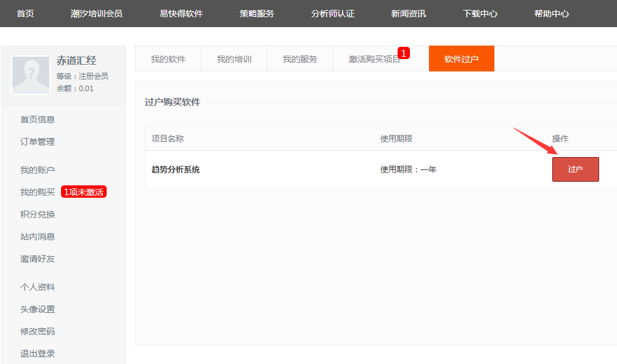Click the user avatar placeholder image

click(x=31, y=75)
